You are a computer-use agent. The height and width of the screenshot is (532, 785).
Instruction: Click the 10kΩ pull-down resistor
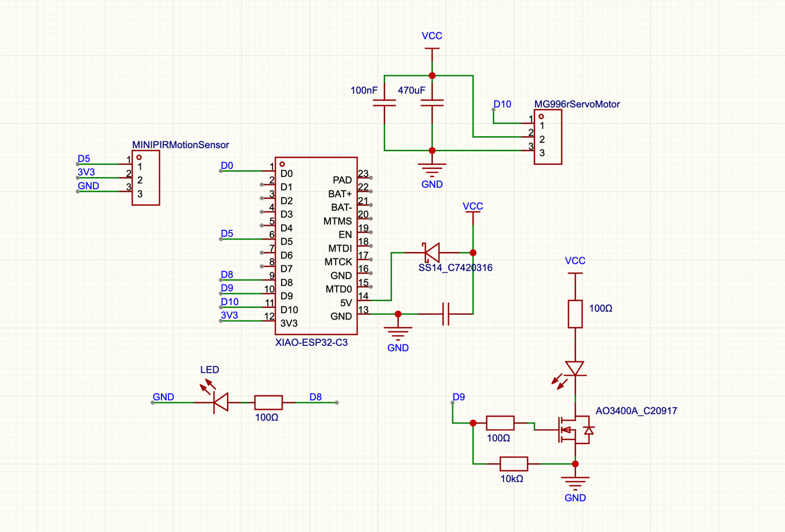click(514, 464)
